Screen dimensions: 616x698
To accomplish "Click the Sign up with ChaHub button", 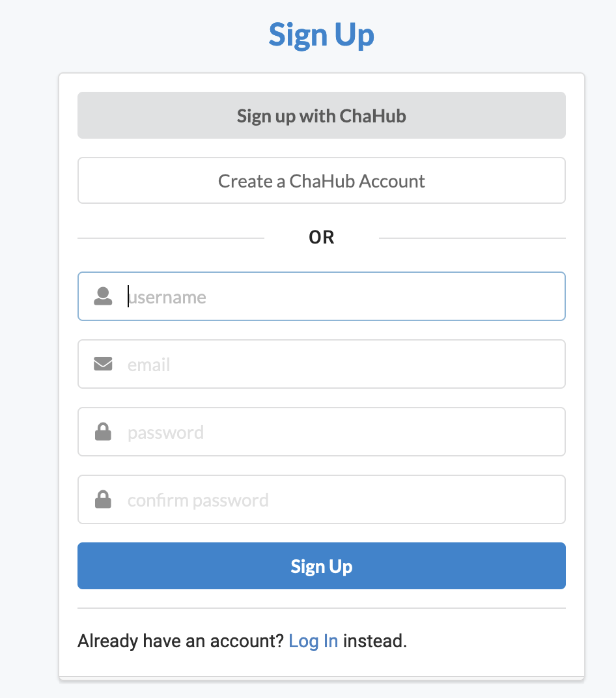I will click(321, 115).
